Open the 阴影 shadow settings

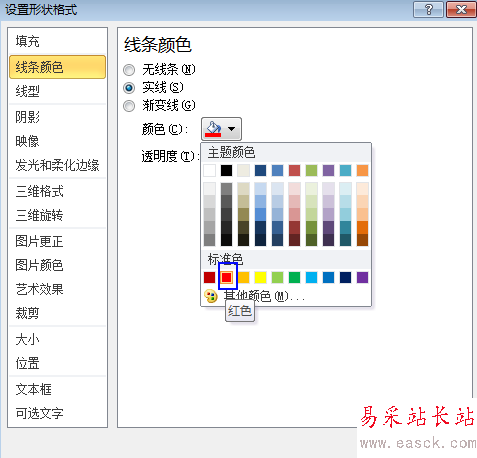[57, 117]
